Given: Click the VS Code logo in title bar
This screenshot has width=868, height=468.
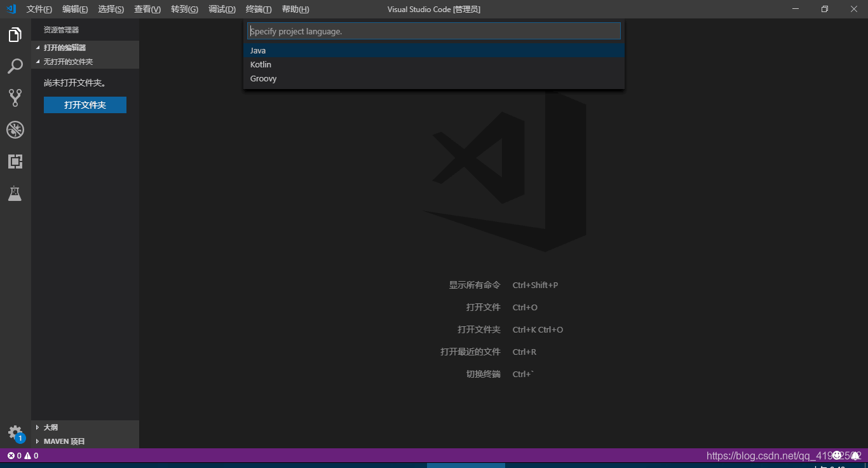Looking at the screenshot, I should coord(11,9).
